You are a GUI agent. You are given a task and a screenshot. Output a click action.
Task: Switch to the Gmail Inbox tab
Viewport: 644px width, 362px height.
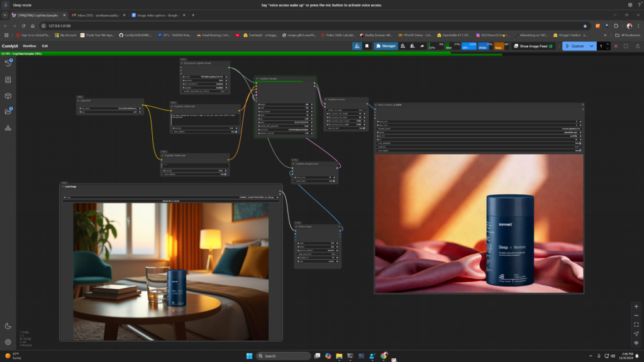tap(97, 15)
